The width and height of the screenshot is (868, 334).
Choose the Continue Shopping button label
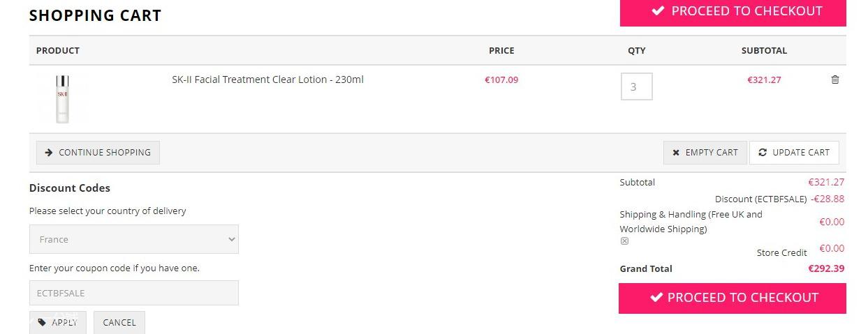coord(105,153)
